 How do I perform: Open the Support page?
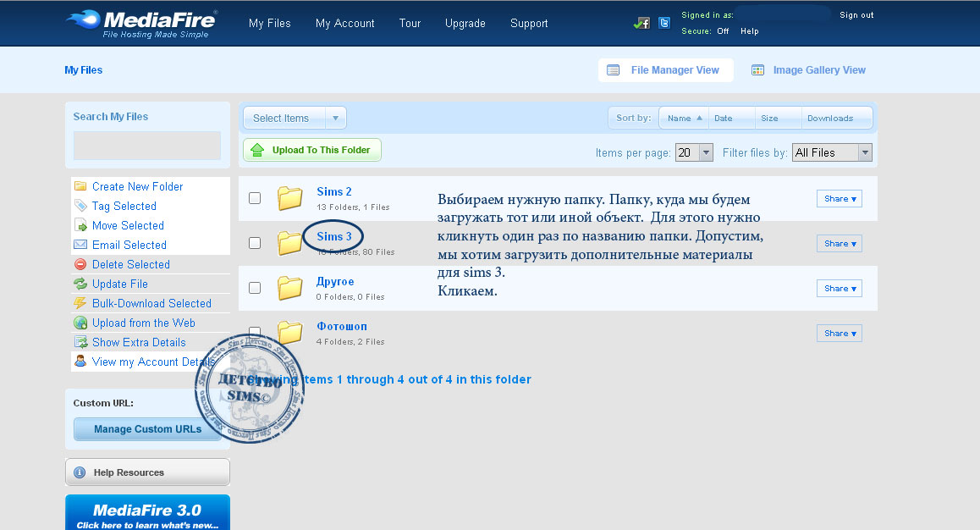click(529, 23)
